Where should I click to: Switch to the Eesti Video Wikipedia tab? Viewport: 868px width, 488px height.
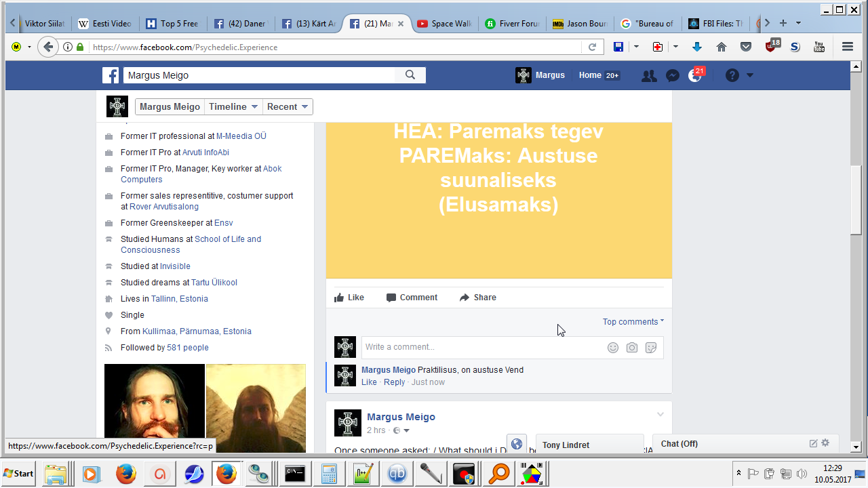(x=105, y=23)
